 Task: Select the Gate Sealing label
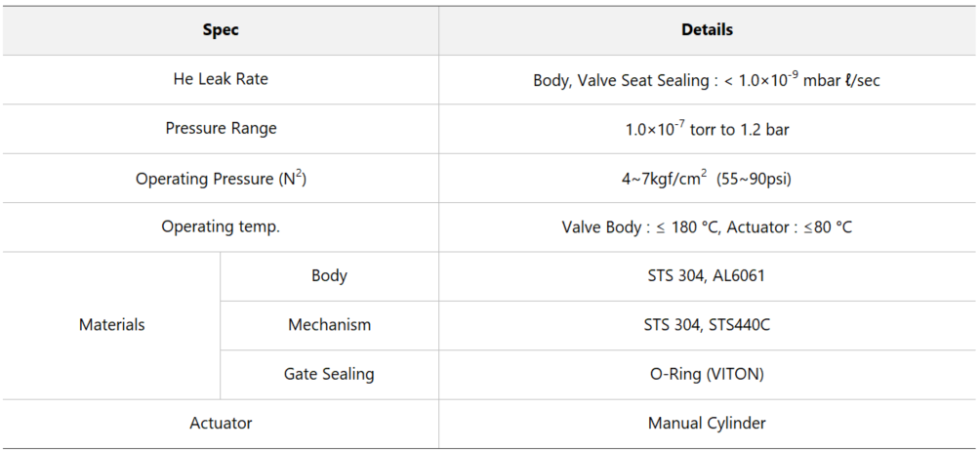pos(329,374)
